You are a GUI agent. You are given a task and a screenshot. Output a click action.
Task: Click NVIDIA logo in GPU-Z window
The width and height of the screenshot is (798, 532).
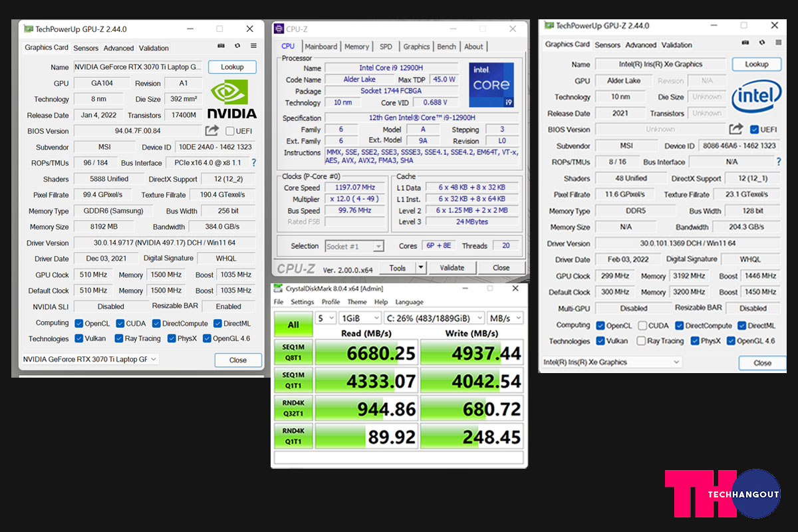tap(231, 99)
